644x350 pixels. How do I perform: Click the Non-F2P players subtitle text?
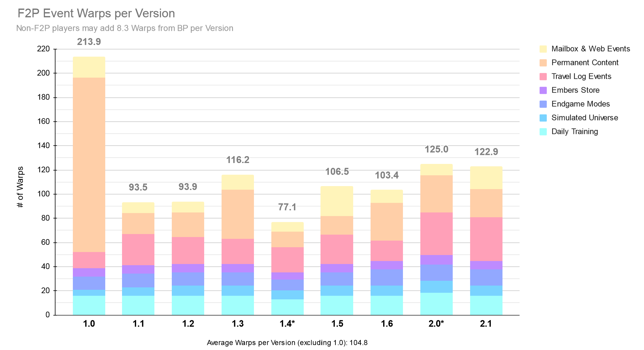click(125, 28)
